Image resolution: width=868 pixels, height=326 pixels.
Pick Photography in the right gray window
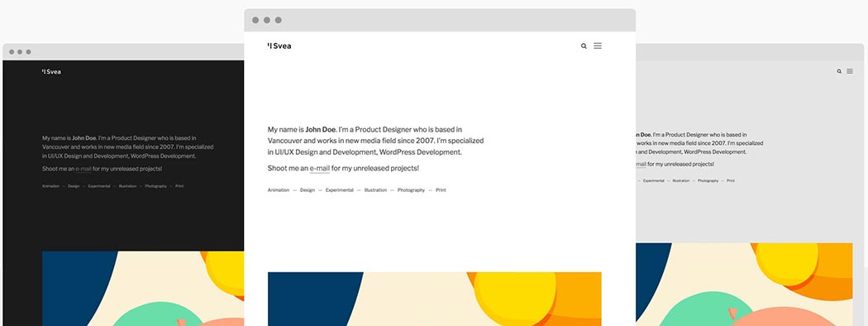coord(708,180)
